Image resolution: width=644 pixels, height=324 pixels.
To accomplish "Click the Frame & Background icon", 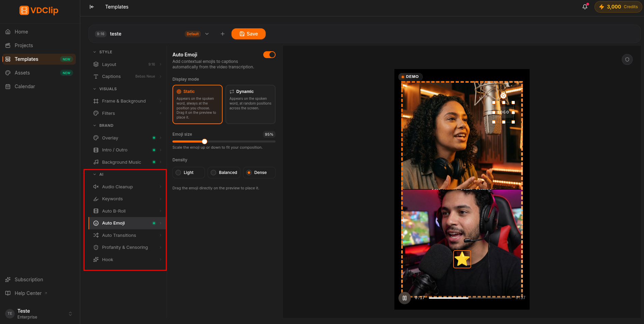I will point(96,101).
